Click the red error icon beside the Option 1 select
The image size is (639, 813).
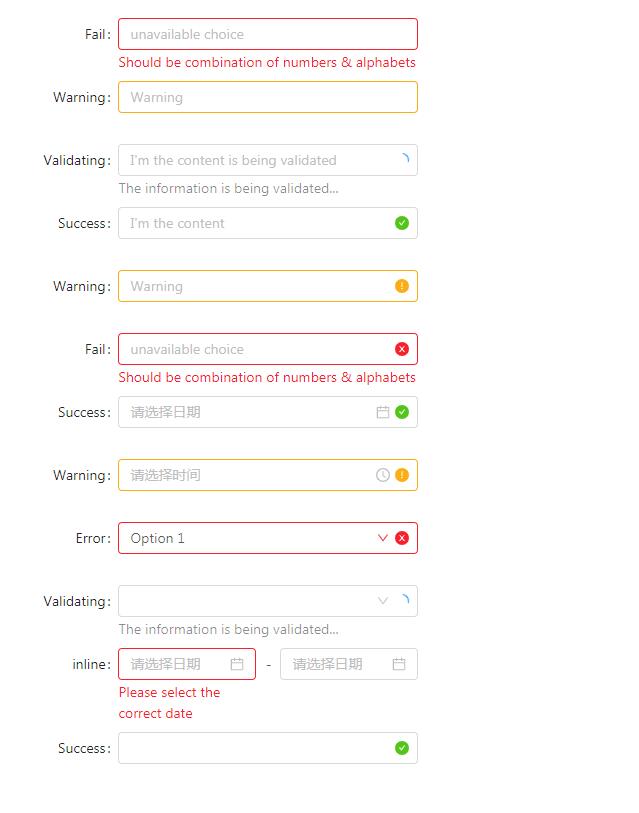tap(400, 538)
